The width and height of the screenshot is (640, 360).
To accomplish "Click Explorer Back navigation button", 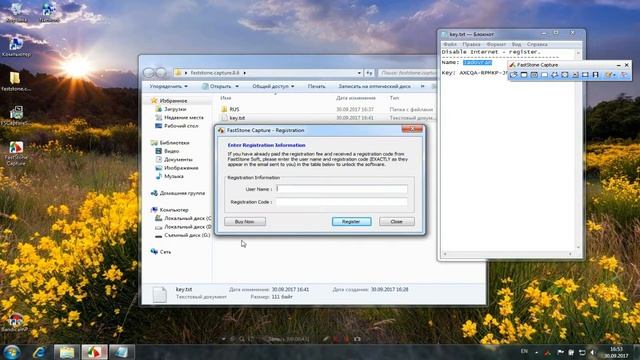I will [x=149, y=73].
